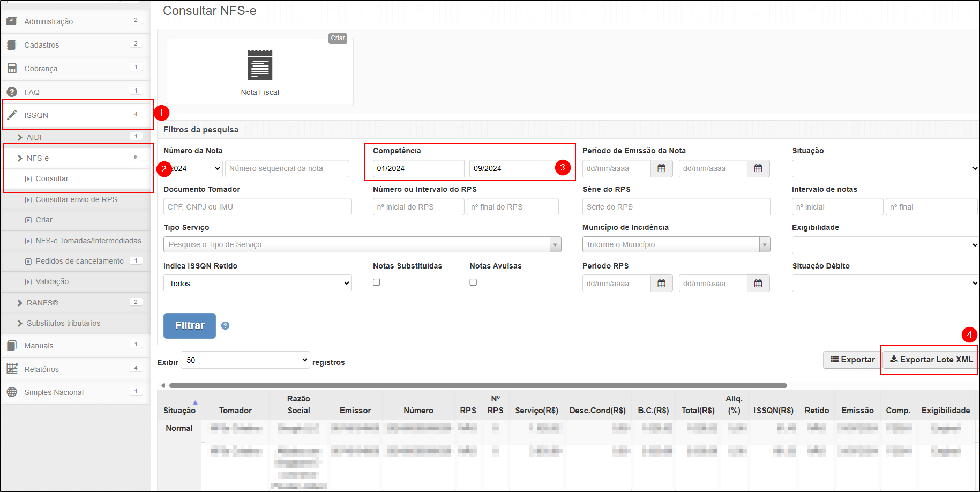
Task: Open the Situação dropdown
Action: tap(885, 168)
